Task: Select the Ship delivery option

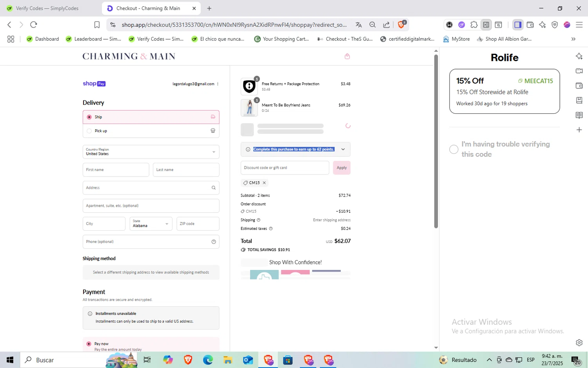Action: click(151, 117)
